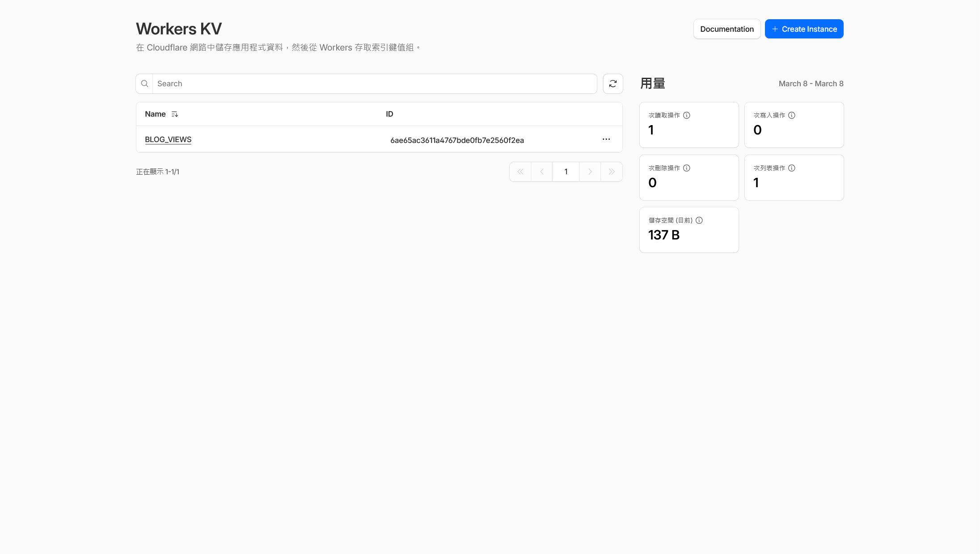Image resolution: width=980 pixels, height=554 pixels.
Task: Go to the previous page arrow
Action: 542,172
